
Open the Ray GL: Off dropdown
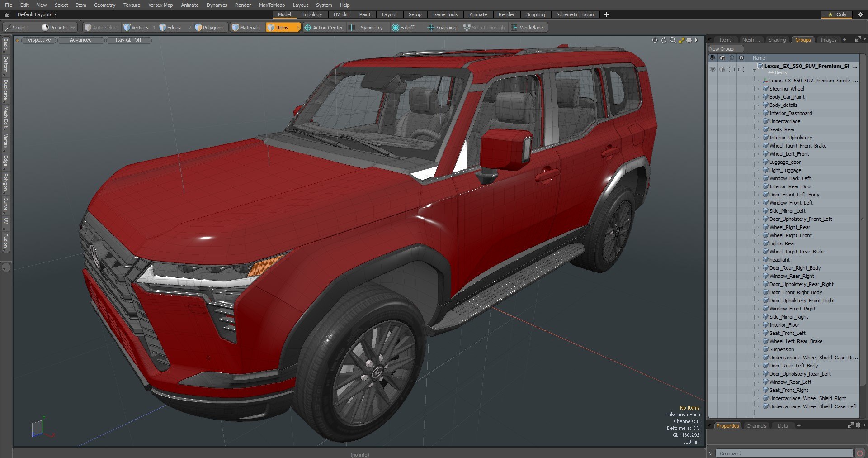click(x=128, y=40)
